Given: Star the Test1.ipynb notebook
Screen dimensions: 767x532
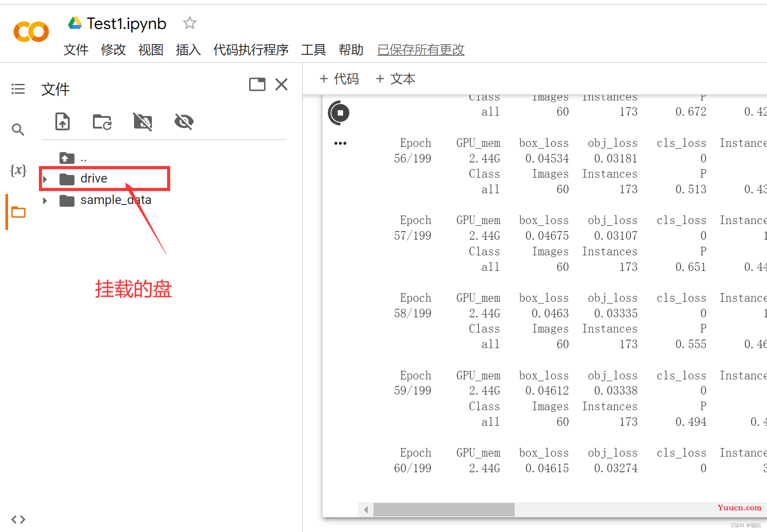Looking at the screenshot, I should coord(190,23).
